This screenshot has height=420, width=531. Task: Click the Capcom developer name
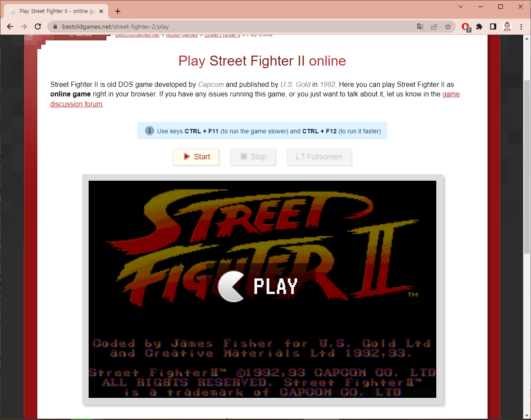(211, 84)
